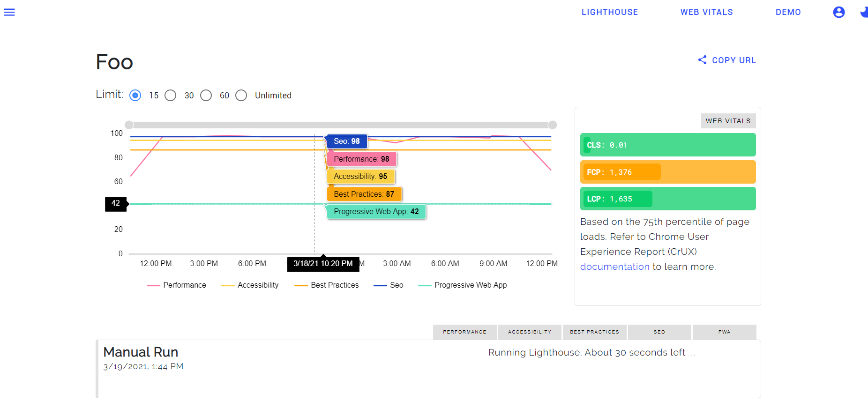Image resolution: width=868 pixels, height=401 pixels.
Task: Choose the 60 limit option
Action: tap(206, 96)
